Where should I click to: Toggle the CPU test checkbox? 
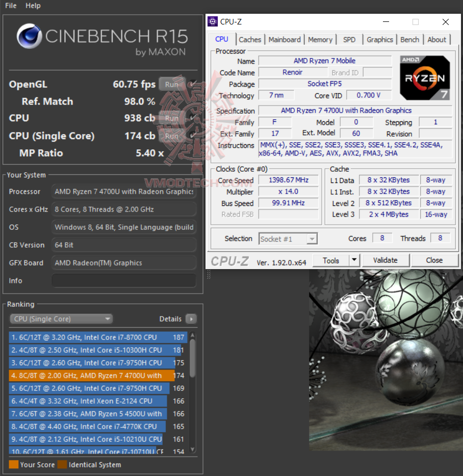point(192,118)
